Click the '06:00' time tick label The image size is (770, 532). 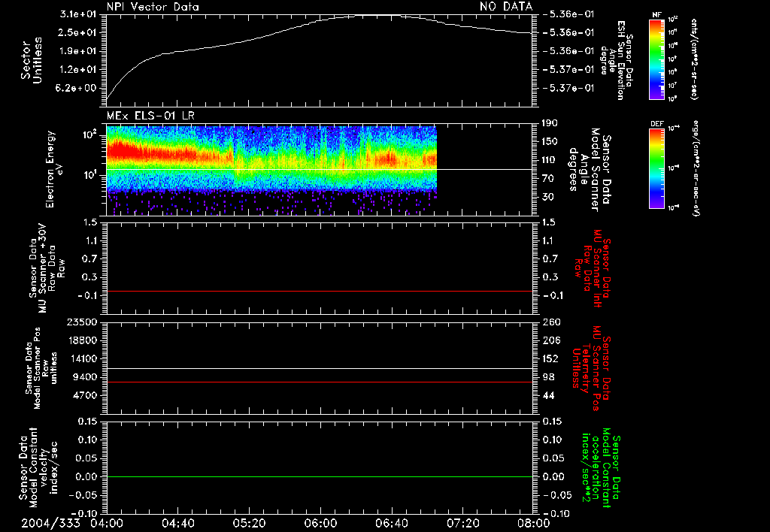coord(320,523)
